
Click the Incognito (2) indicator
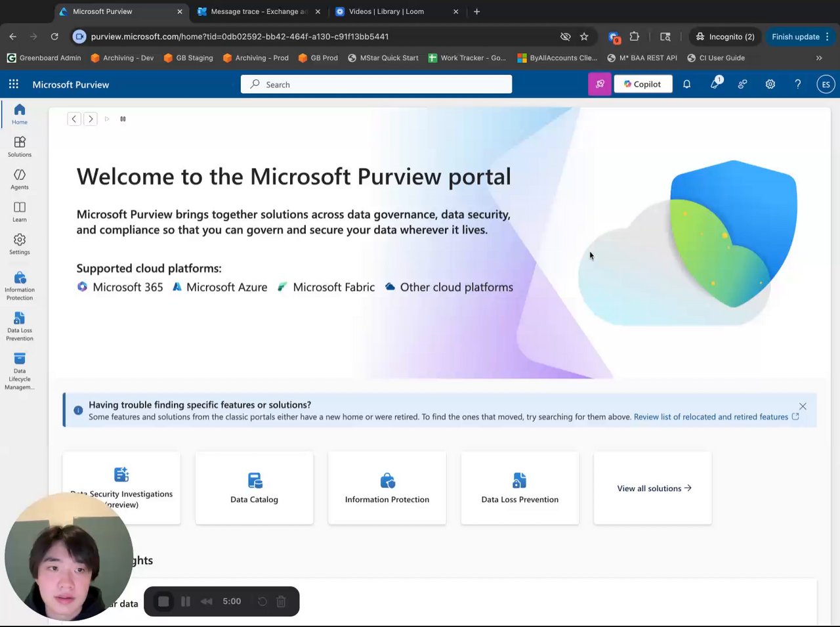click(x=725, y=37)
